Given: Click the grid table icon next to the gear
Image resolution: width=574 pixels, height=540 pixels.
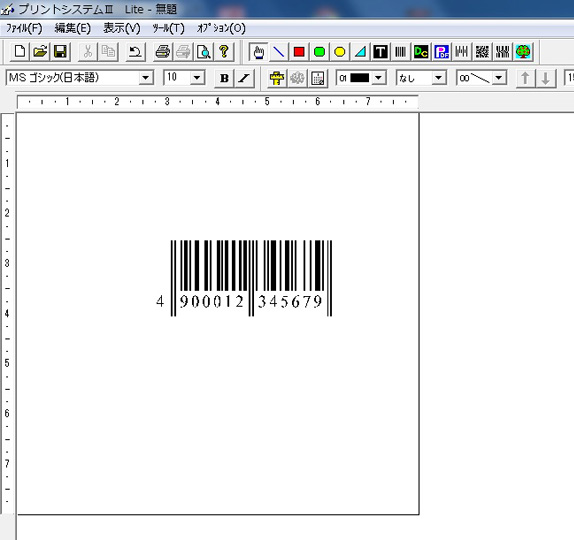Looking at the screenshot, I should click(318, 78).
